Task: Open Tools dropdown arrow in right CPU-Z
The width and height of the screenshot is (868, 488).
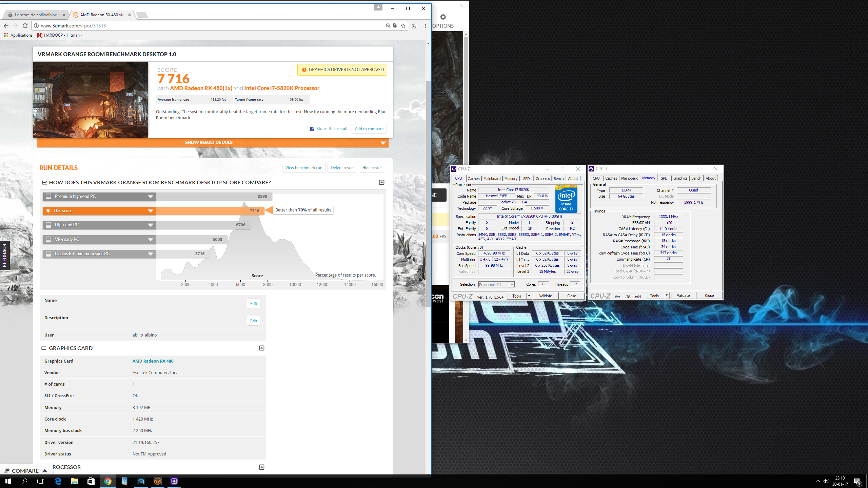Action: [x=667, y=296]
